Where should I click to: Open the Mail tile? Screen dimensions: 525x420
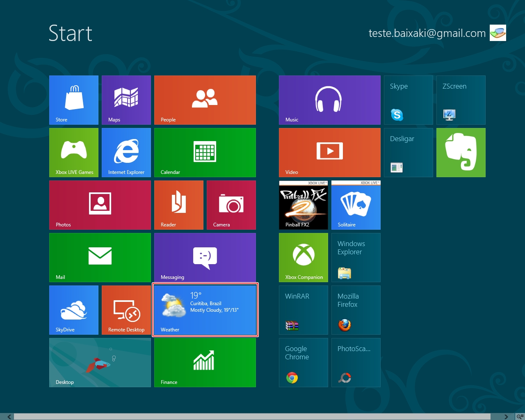100,258
